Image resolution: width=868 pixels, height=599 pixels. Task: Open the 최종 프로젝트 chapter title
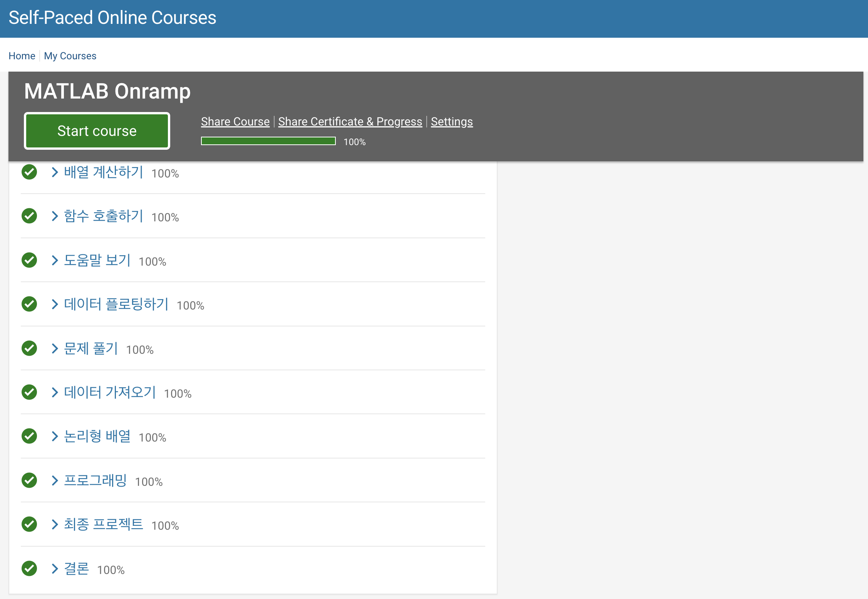pos(104,524)
